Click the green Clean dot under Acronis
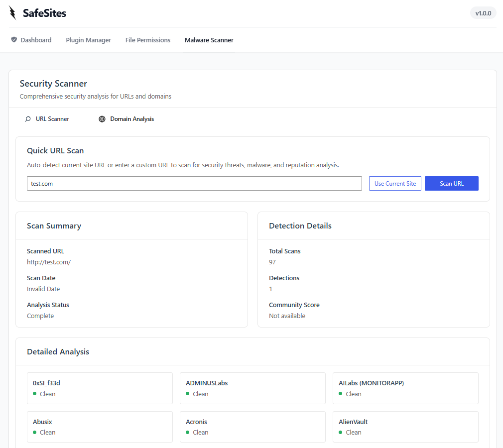Viewport: 503px width, 448px height. tap(188, 432)
